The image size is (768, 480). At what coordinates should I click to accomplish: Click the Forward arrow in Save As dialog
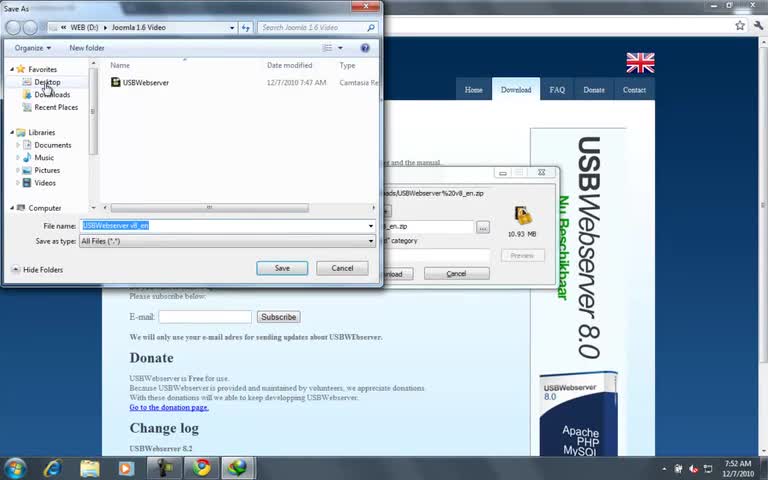(x=30, y=27)
